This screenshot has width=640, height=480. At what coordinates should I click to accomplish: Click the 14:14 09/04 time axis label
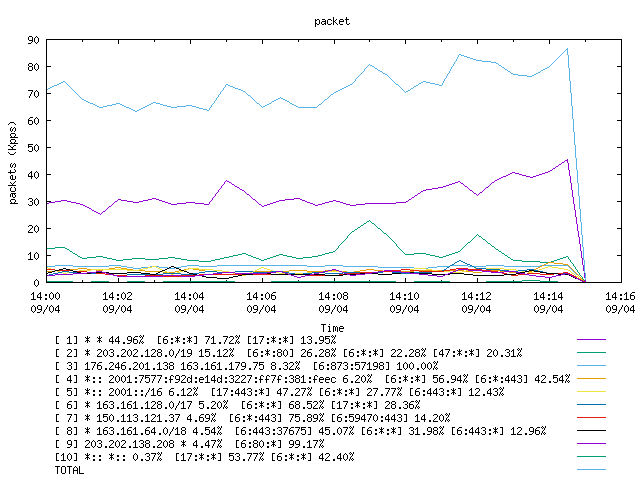click(x=548, y=302)
